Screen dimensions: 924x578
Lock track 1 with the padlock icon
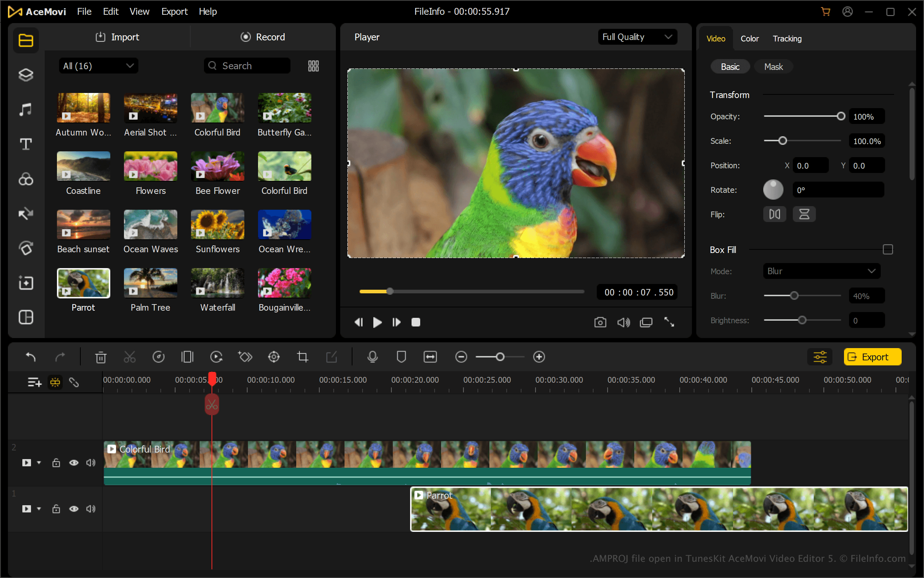coord(56,509)
